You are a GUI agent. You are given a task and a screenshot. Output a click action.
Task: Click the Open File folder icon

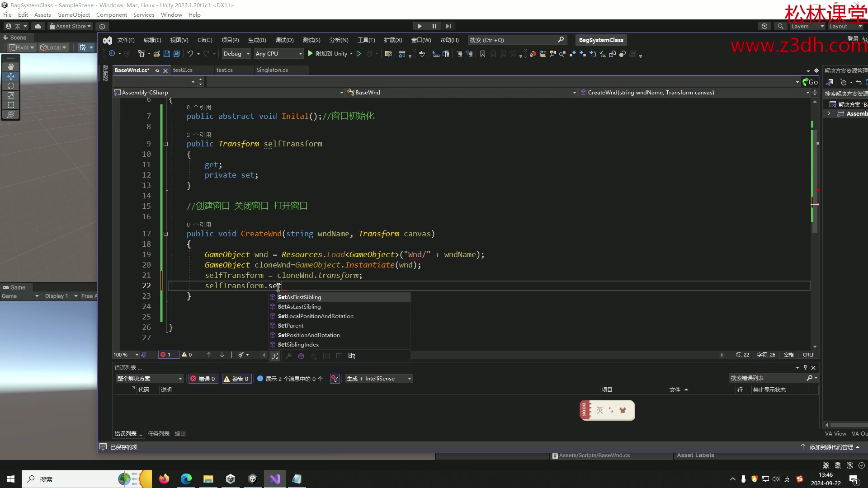click(x=157, y=54)
